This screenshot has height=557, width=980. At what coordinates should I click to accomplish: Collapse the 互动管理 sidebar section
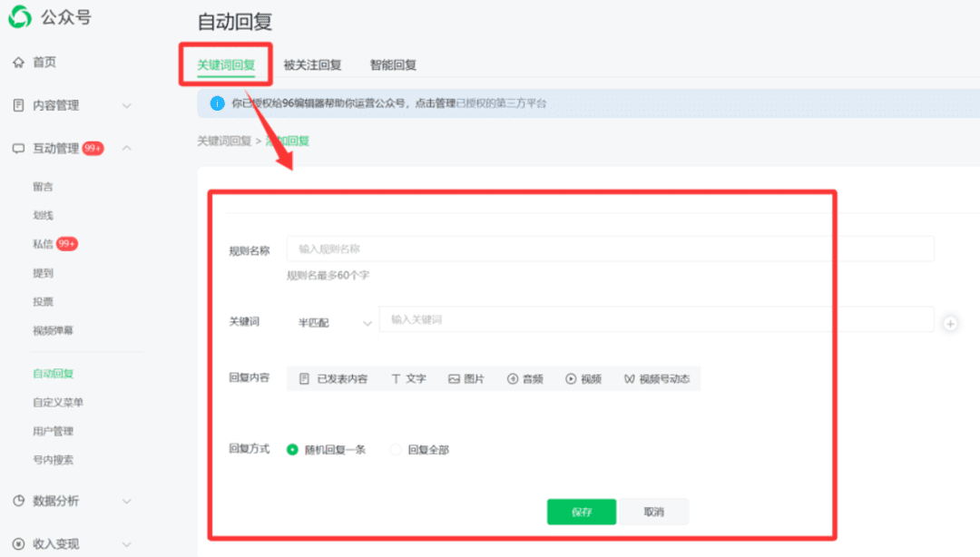pyautogui.click(x=127, y=148)
